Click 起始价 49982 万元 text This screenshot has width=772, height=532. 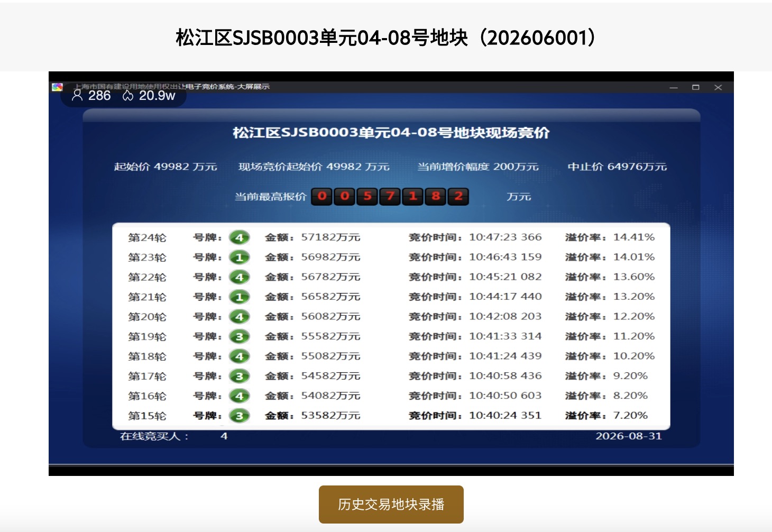coord(166,167)
